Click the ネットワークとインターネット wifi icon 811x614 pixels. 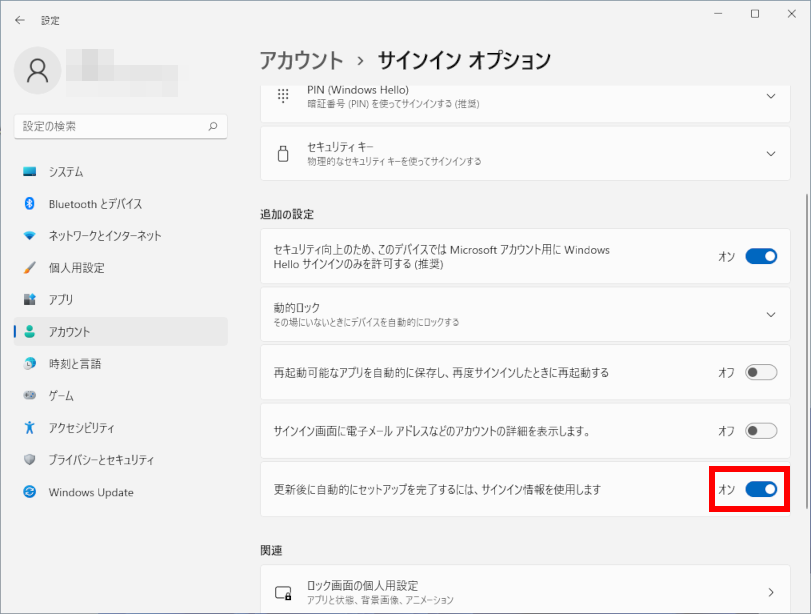tap(30, 236)
